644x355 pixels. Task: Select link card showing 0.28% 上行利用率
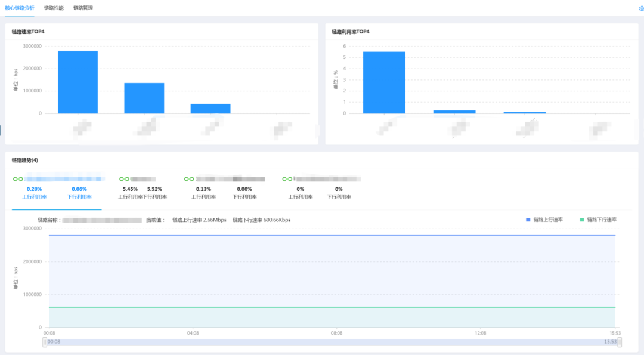[x=57, y=189]
